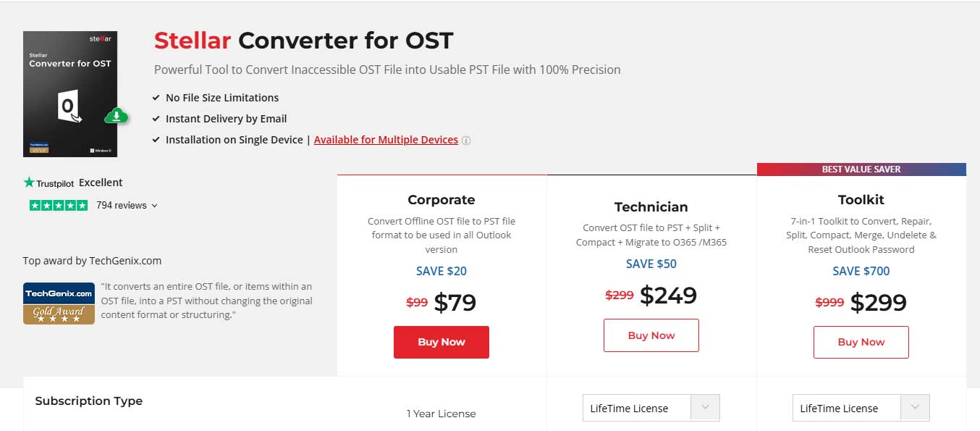Viewport: 980px width, 431px height.
Task: Click the SAVE $700 label on Toolkit
Action: coord(861,271)
